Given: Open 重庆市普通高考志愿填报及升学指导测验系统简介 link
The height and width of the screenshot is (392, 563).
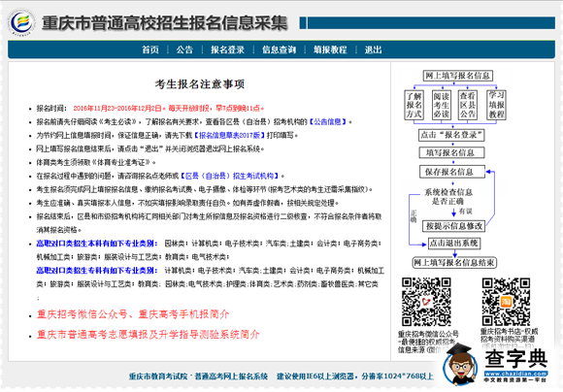Looking at the screenshot, I should point(148,335).
